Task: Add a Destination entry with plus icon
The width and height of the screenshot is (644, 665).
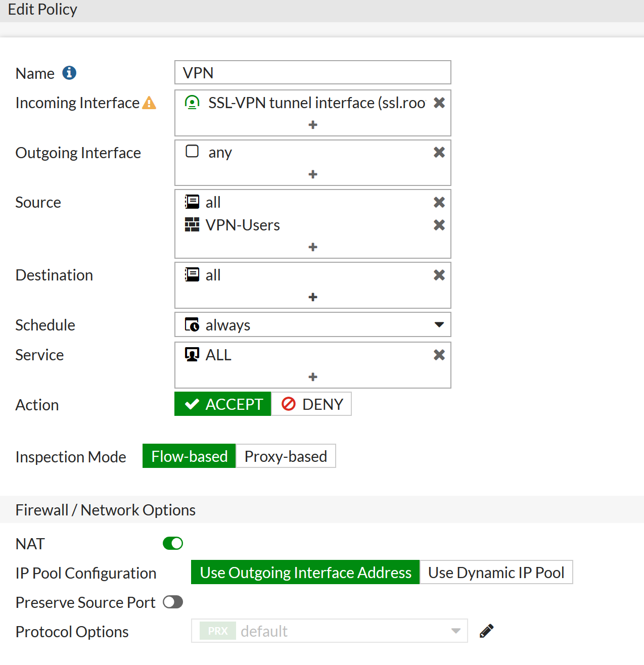Action: 313,297
